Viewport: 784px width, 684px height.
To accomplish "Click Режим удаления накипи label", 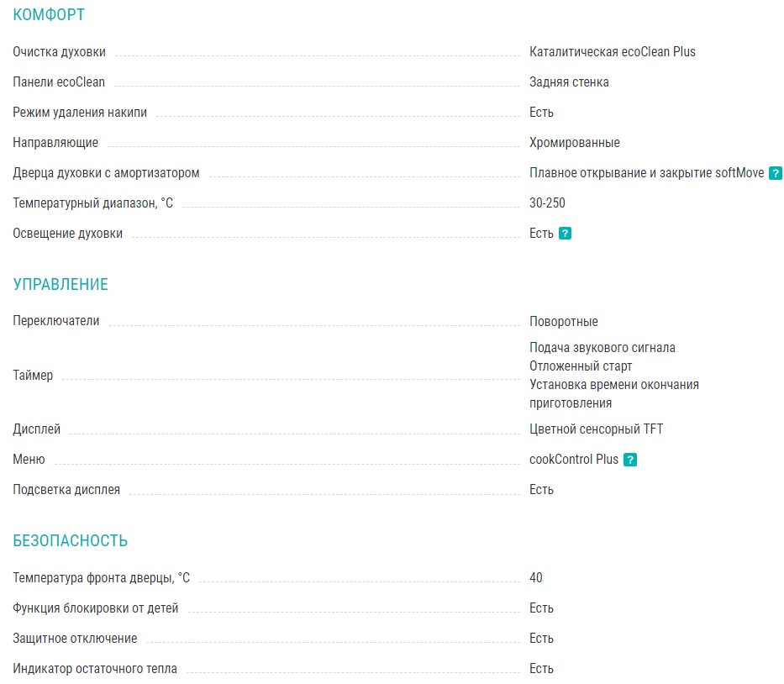I will (80, 113).
